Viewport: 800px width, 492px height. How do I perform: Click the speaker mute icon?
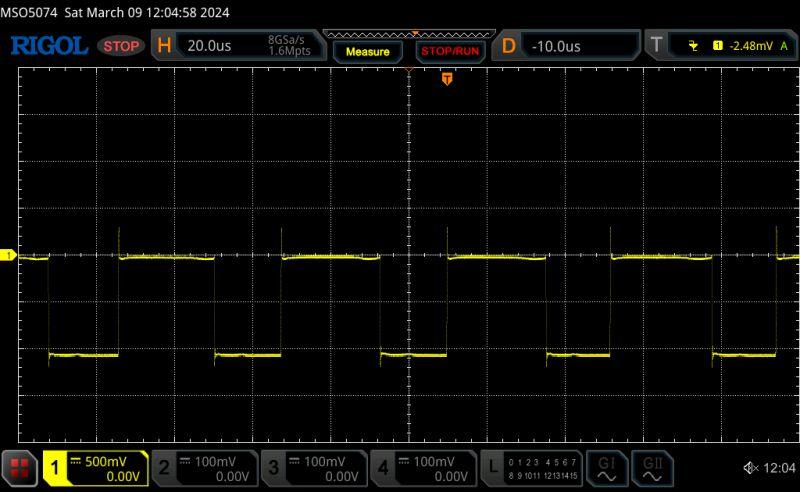[x=750, y=468]
